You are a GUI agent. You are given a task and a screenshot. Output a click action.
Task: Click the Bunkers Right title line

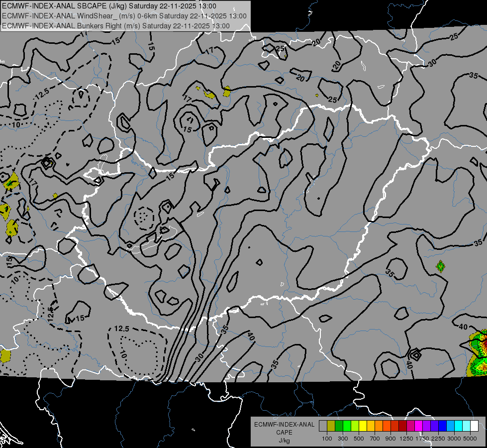(116, 26)
